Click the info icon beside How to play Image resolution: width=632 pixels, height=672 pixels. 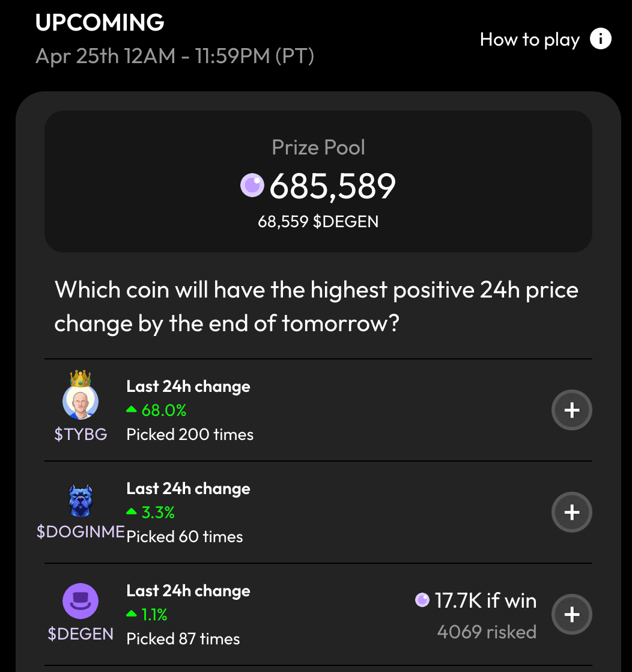600,40
